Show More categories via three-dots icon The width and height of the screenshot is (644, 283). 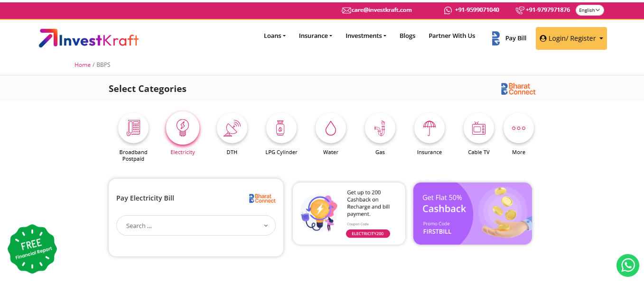[x=519, y=128]
